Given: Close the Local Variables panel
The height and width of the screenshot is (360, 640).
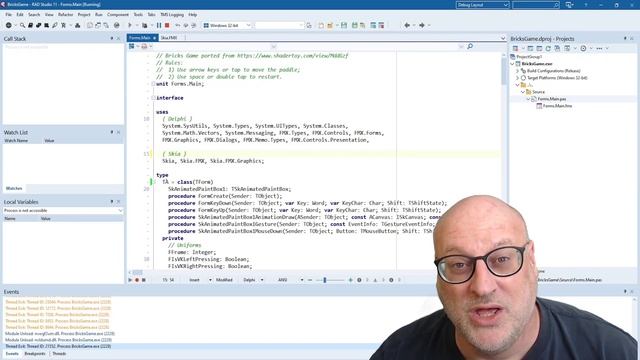Looking at the screenshot, I should [x=119, y=202].
